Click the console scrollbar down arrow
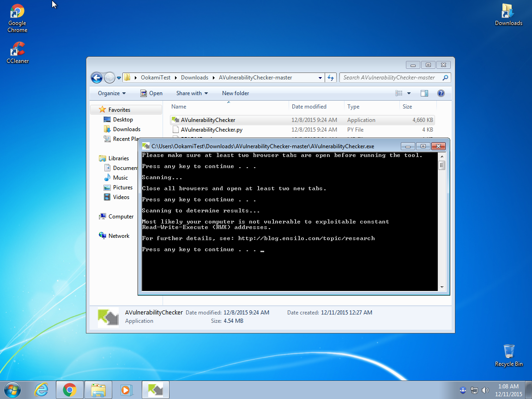 click(x=442, y=287)
